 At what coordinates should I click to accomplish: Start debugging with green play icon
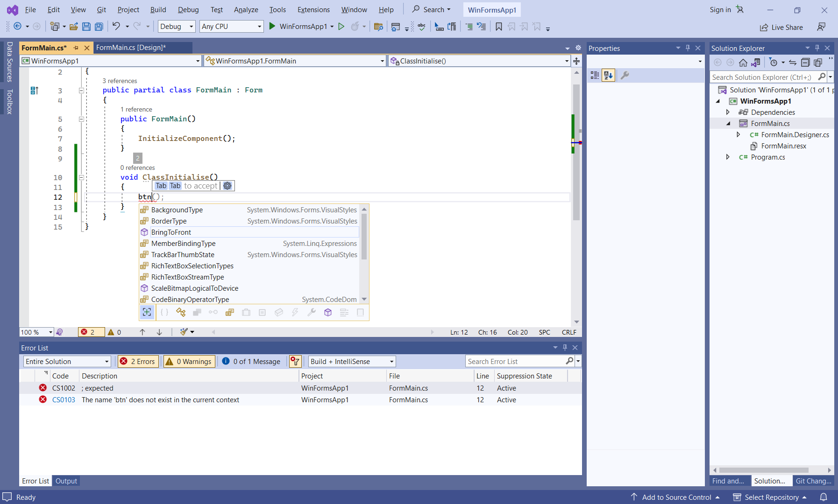tap(272, 27)
